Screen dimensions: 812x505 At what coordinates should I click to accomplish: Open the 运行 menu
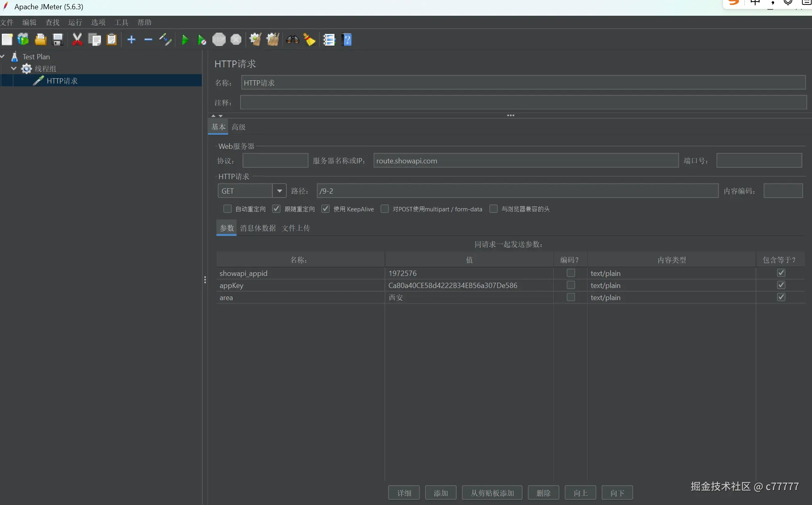coord(75,23)
